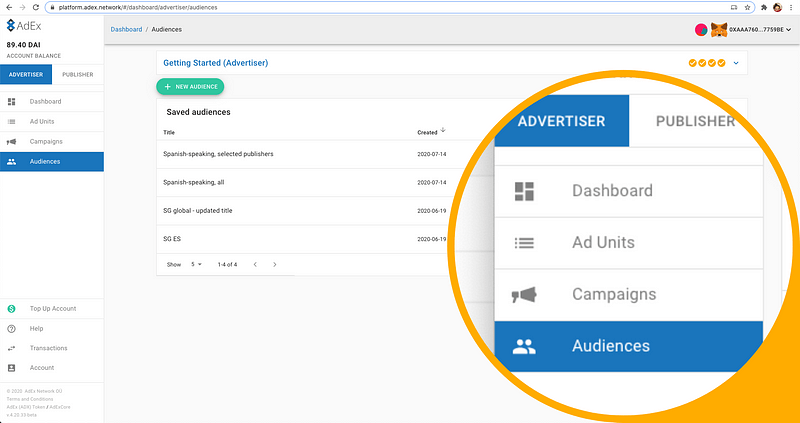Click the cast icon in address bar
Viewport: 800px width, 423px height.
tap(734, 8)
